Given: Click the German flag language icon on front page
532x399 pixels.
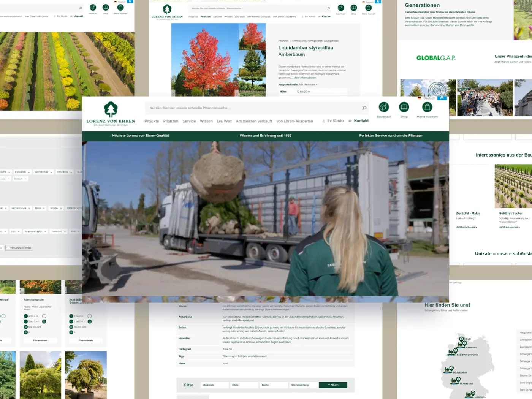Looking at the screenshot, I should click(x=420, y=98).
